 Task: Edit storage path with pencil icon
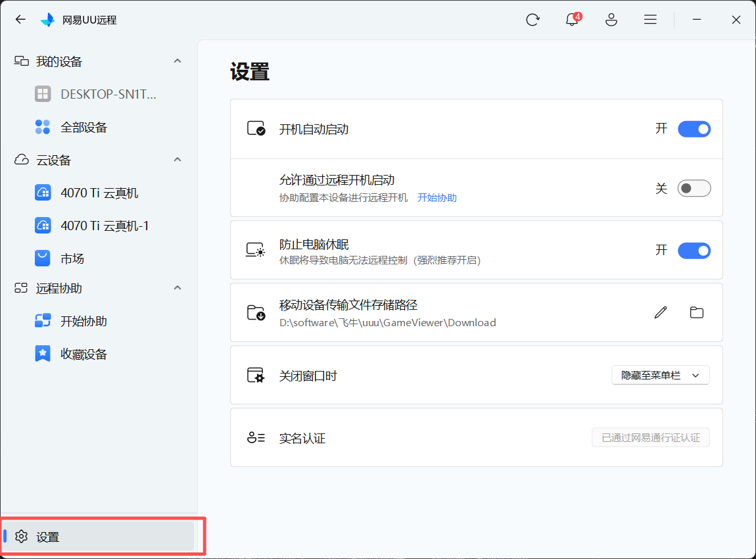661,312
